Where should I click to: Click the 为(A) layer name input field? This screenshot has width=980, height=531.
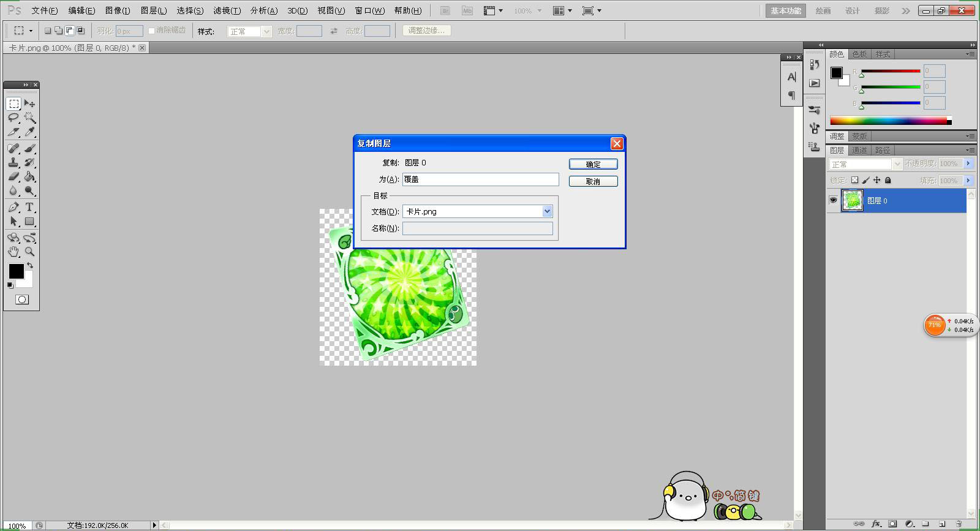pyautogui.click(x=481, y=179)
